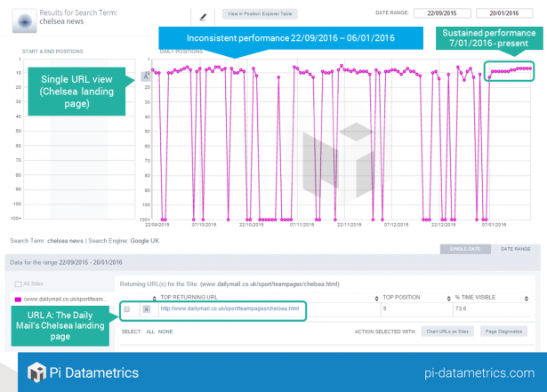Click the Search Engine Google UK text
547x392 pixels.
click(x=124, y=241)
